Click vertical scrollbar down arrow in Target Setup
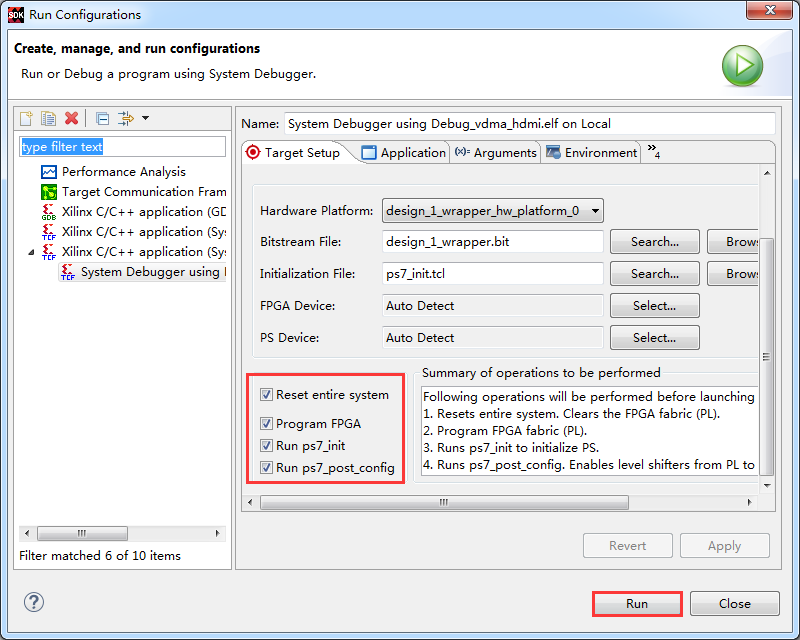This screenshot has width=800, height=640. point(767,485)
